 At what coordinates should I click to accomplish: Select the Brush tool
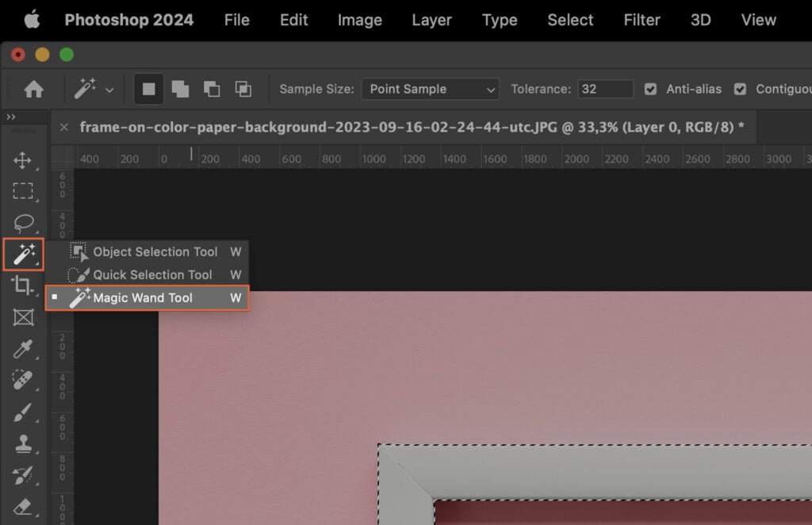point(24,413)
